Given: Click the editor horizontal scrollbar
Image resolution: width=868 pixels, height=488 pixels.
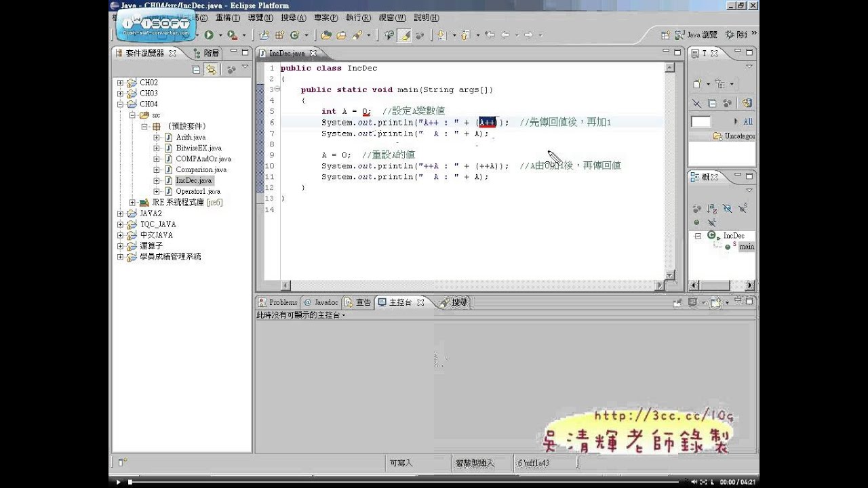Looking at the screenshot, I should pos(473,285).
